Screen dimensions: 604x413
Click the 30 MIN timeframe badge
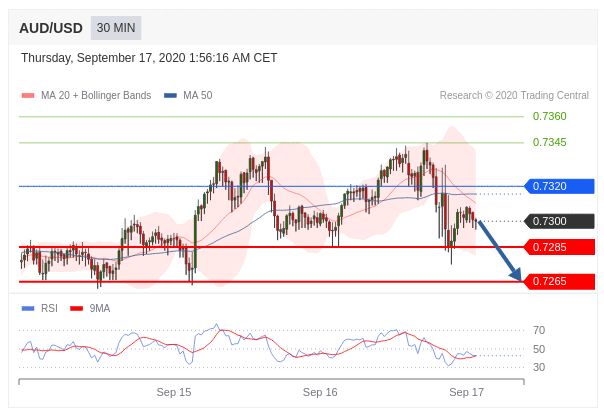[x=116, y=28]
